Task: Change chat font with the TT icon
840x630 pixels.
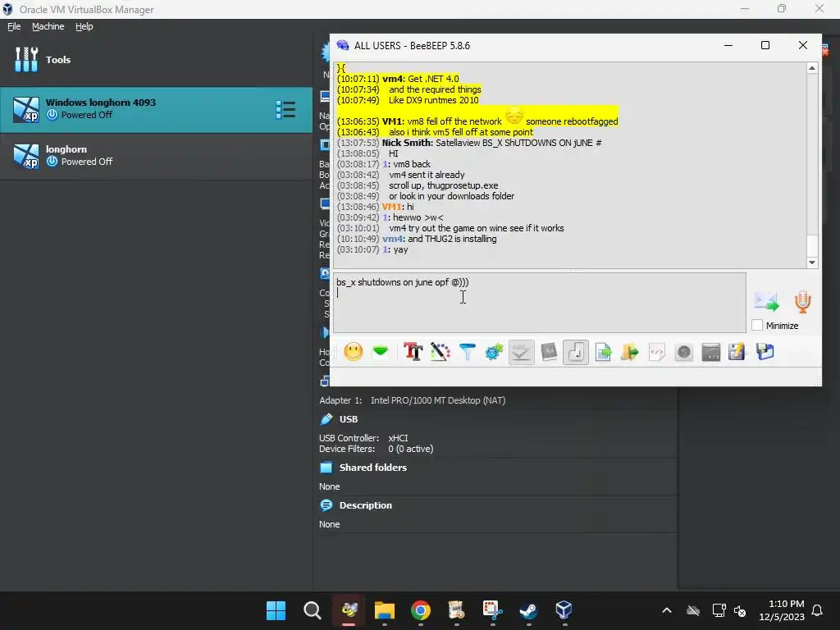Action: (413, 352)
